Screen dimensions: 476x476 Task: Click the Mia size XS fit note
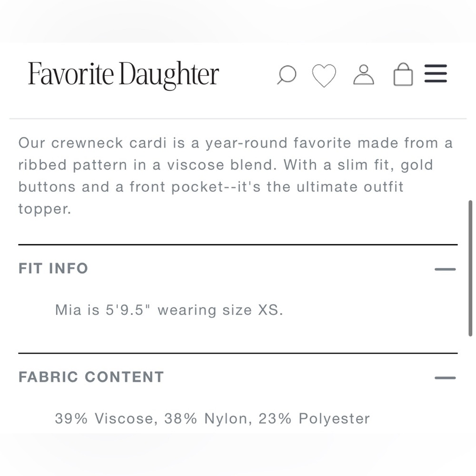169,310
